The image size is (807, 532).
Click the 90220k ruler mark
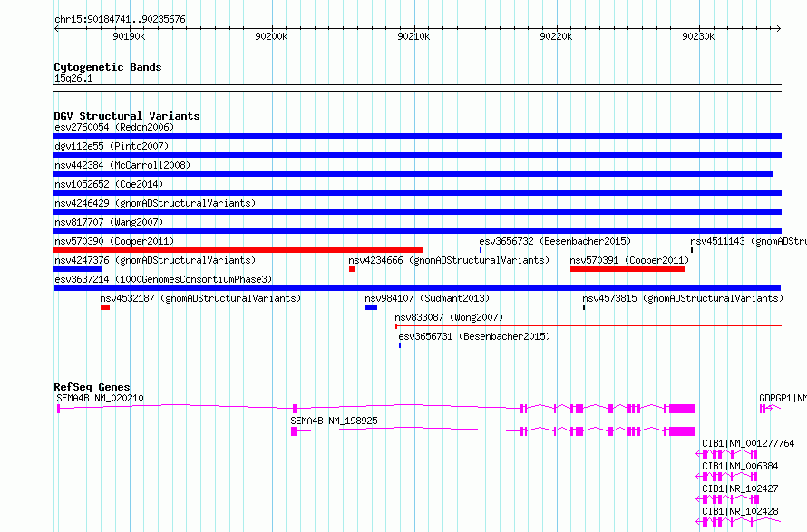coord(556,36)
